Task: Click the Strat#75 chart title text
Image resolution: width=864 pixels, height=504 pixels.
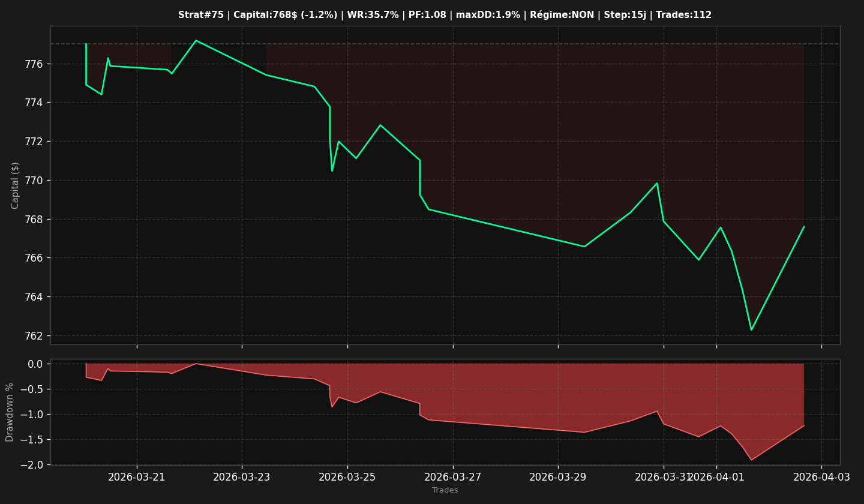Action: [445, 15]
